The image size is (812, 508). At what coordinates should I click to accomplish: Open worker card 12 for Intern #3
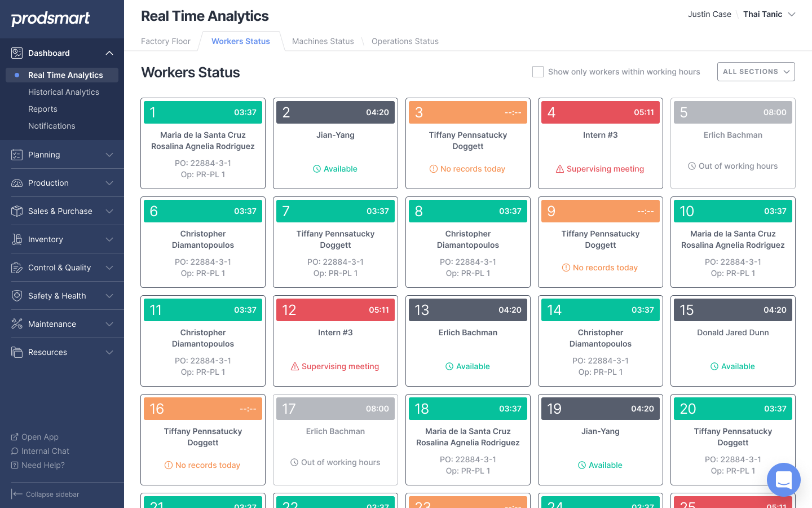[x=335, y=341]
